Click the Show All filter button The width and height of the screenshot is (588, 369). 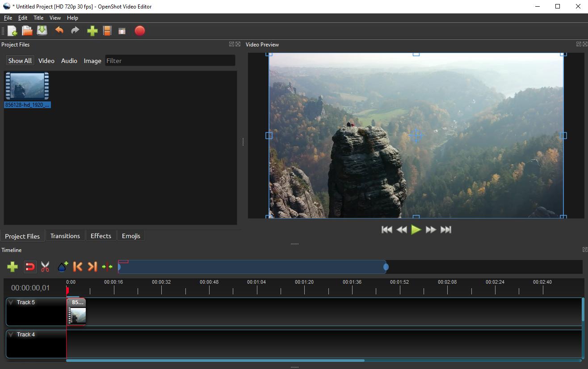tap(20, 61)
